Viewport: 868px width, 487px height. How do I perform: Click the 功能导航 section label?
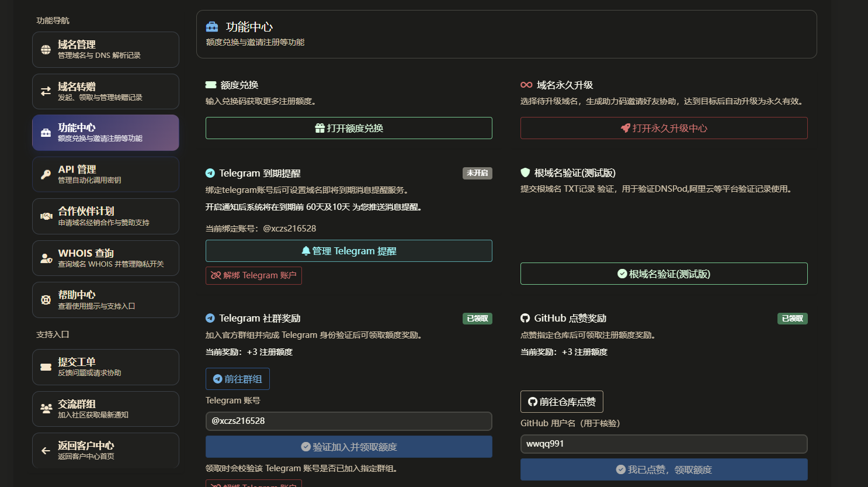[x=53, y=20]
